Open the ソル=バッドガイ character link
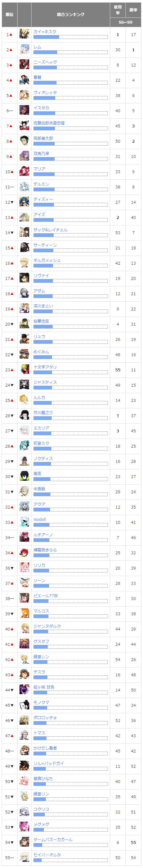 (48, 763)
